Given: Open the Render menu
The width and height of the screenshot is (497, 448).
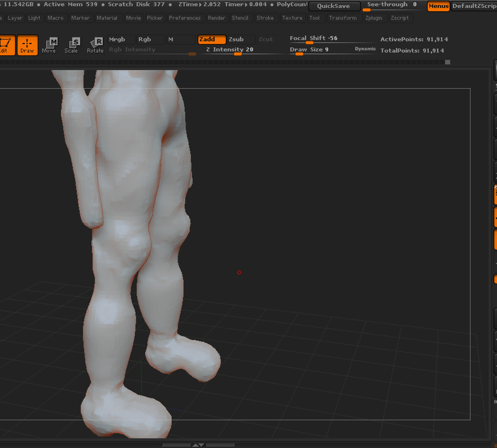Looking at the screenshot, I should (x=216, y=18).
